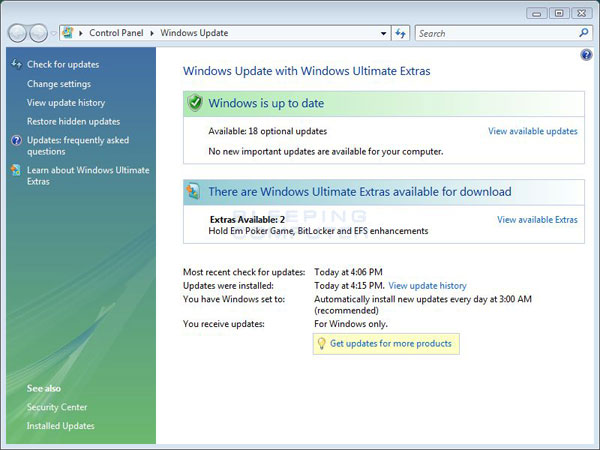Maximize the Windows Update window
Image resolution: width=600 pixels, height=450 pixels.
point(559,13)
